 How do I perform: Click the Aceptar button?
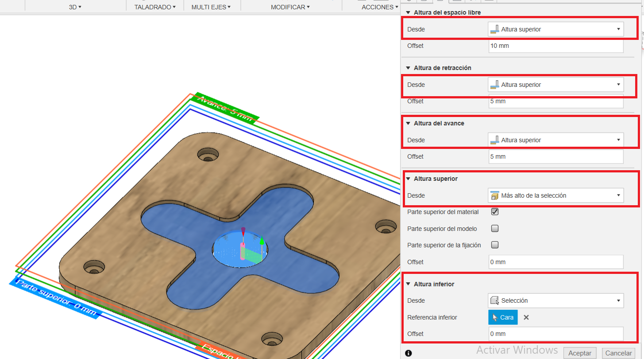point(580,353)
